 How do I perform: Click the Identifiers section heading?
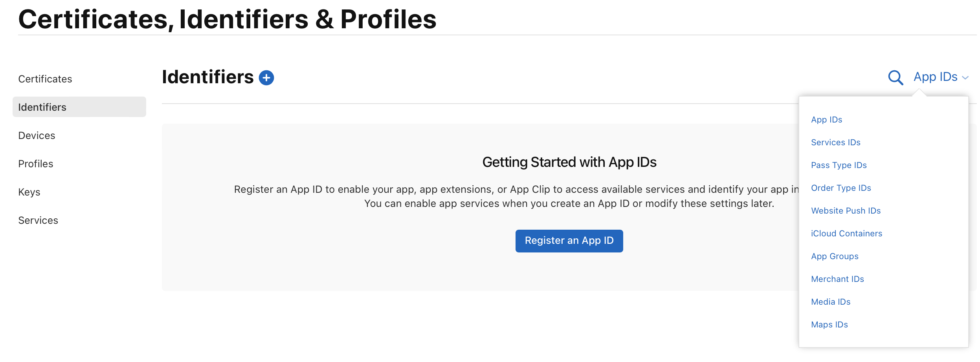click(207, 77)
